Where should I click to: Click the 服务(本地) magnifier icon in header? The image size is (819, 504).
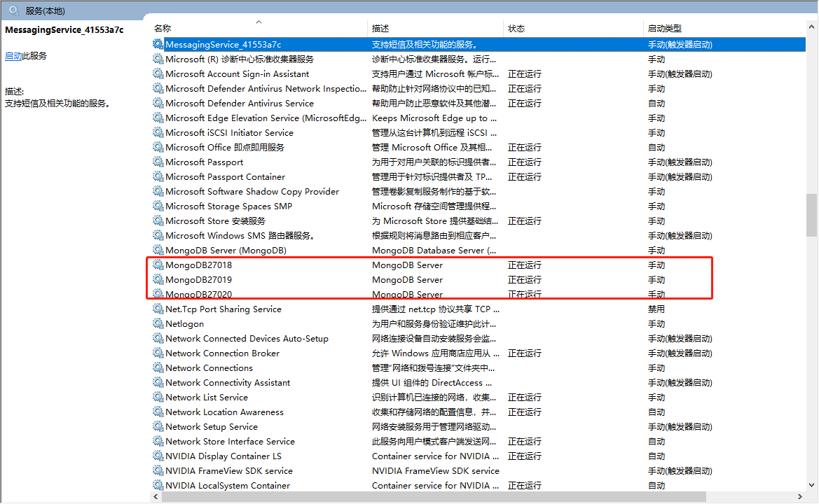[14, 10]
